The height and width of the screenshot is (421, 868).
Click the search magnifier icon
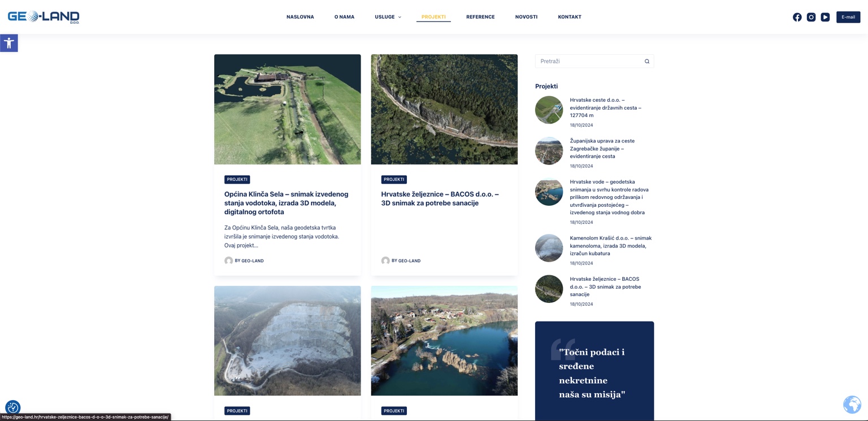tap(647, 61)
